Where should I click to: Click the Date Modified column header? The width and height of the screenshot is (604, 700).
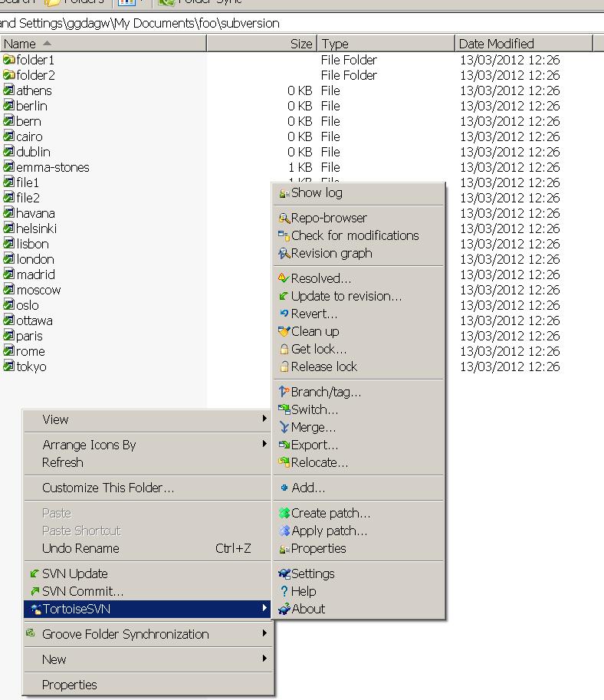496,44
